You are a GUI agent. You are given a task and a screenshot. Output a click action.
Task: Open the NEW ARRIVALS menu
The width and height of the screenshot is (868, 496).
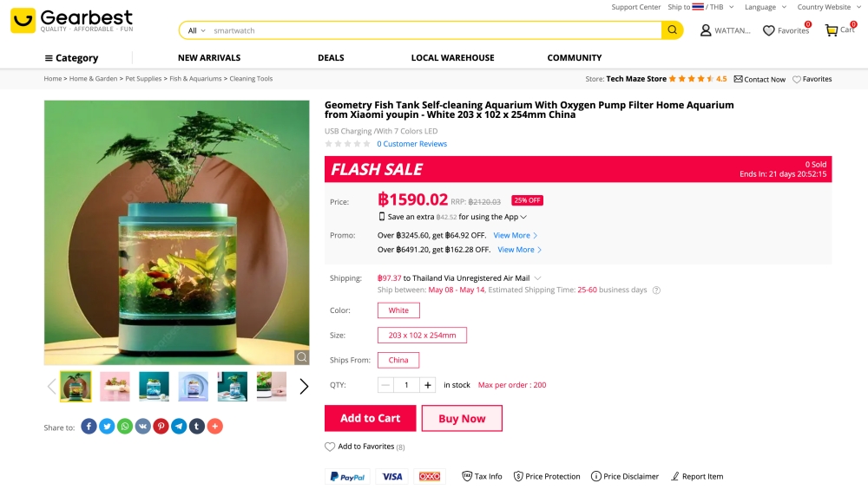(x=209, y=58)
